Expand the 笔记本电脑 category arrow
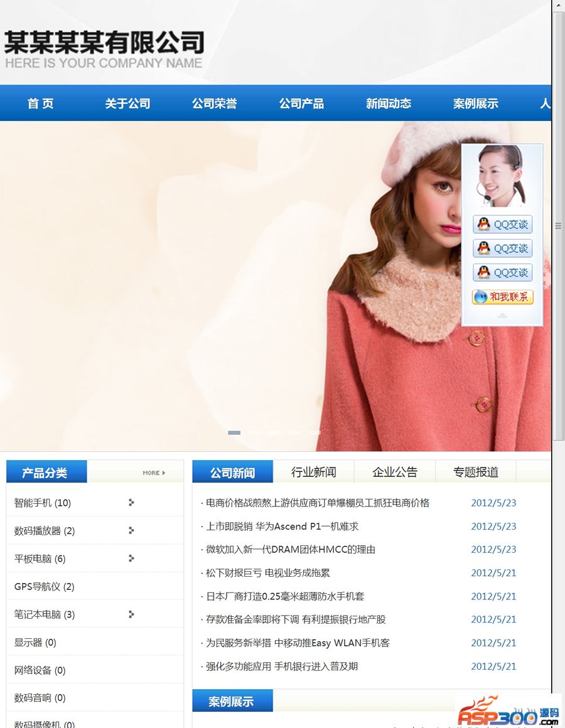Image resolution: width=565 pixels, height=728 pixels. tap(131, 614)
